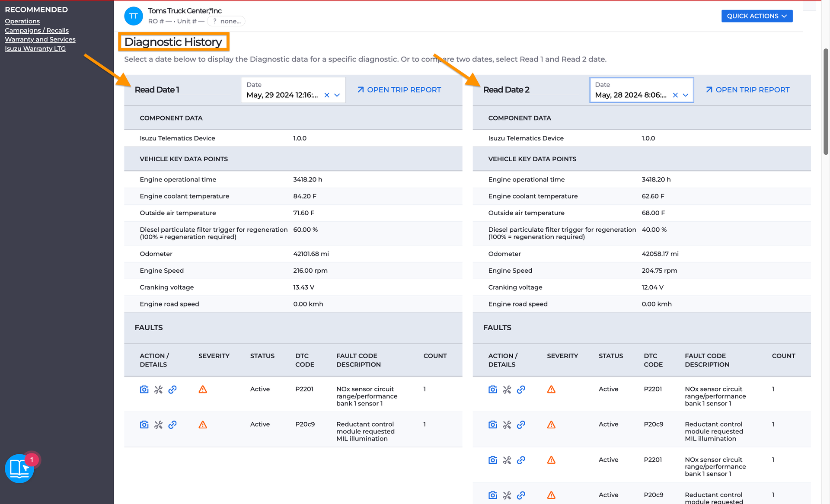Click the Toms Truck Center,*Inc customer name
Viewport: 830px width, 504px height.
pos(185,11)
